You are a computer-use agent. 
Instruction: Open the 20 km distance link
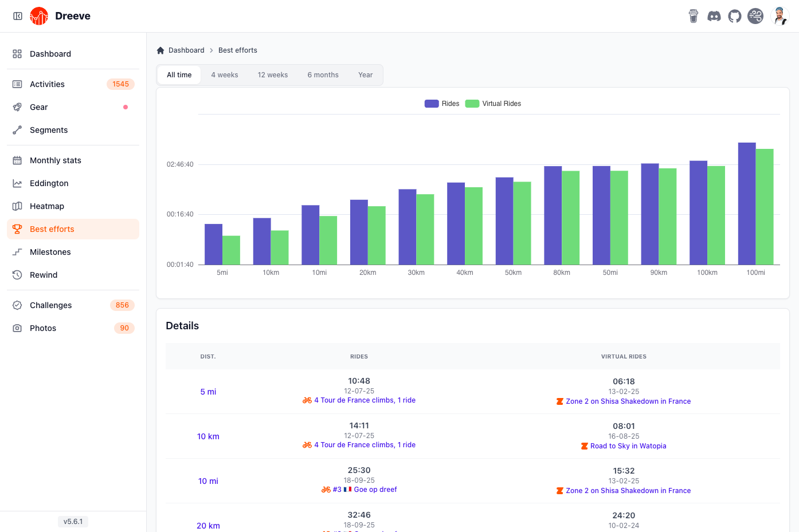click(x=208, y=526)
